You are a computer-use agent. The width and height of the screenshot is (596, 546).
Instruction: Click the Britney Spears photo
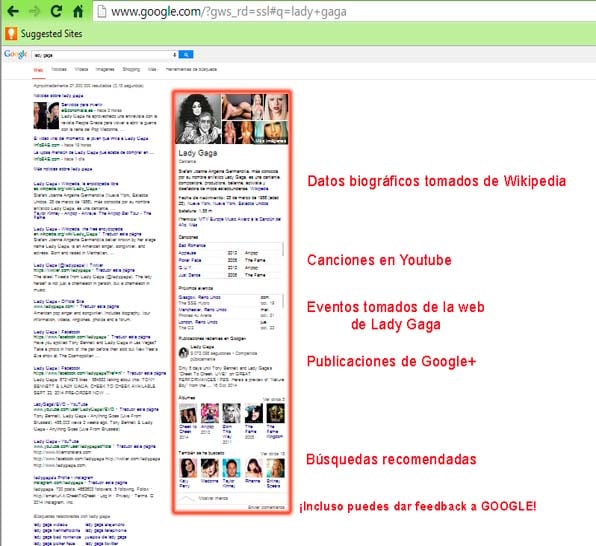point(276,468)
